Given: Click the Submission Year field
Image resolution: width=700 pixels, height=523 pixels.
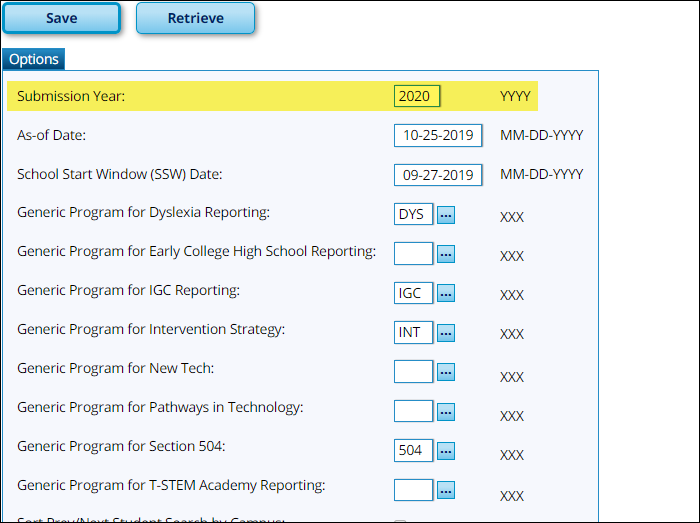Looking at the screenshot, I should [417, 97].
